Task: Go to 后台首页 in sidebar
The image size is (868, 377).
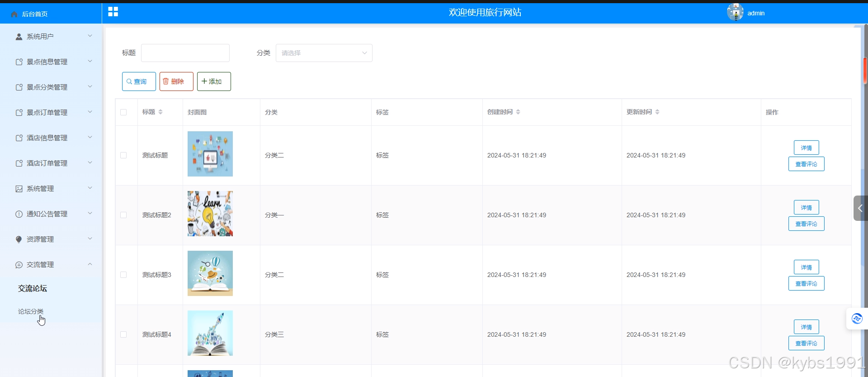Action: click(35, 14)
